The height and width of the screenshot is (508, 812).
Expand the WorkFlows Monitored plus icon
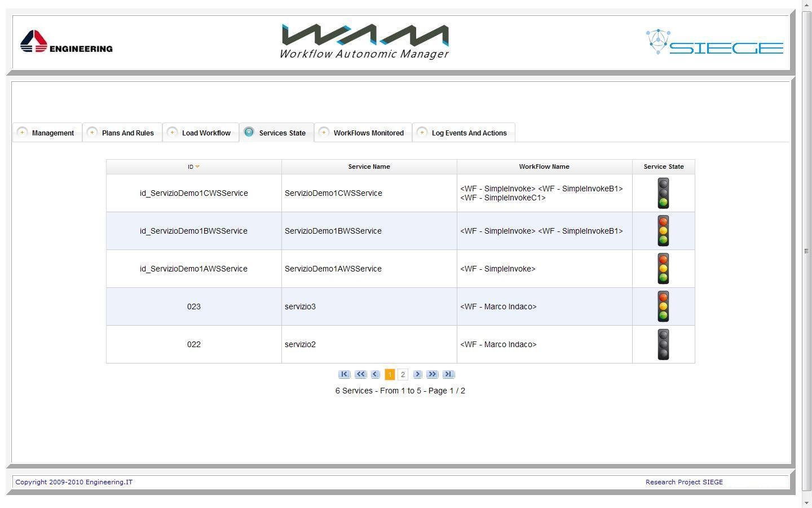(x=324, y=132)
